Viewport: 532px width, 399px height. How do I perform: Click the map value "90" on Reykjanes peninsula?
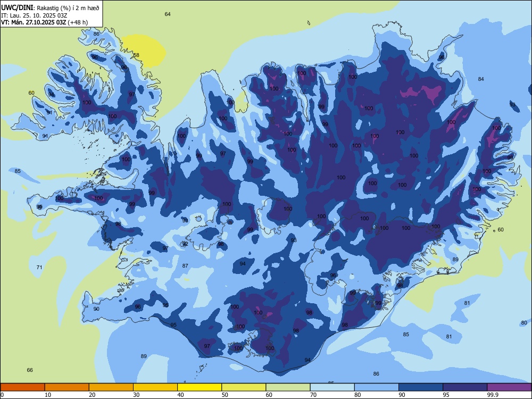point(96,309)
